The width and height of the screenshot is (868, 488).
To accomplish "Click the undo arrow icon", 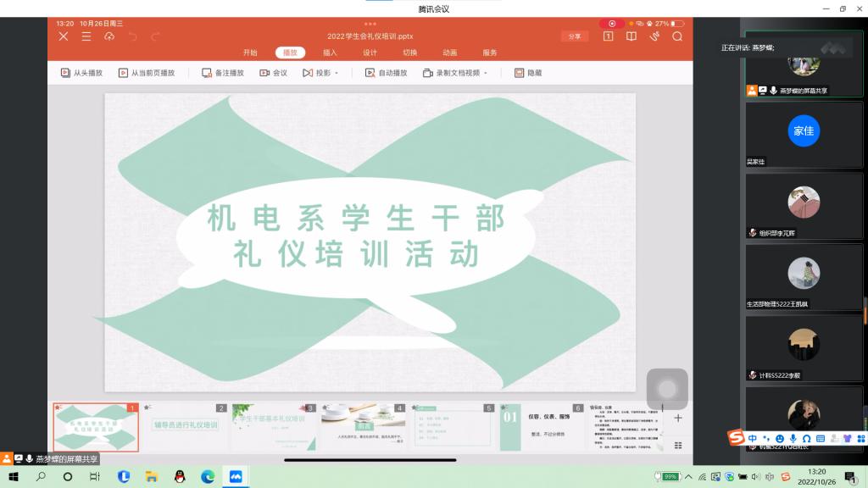I will click(x=132, y=36).
